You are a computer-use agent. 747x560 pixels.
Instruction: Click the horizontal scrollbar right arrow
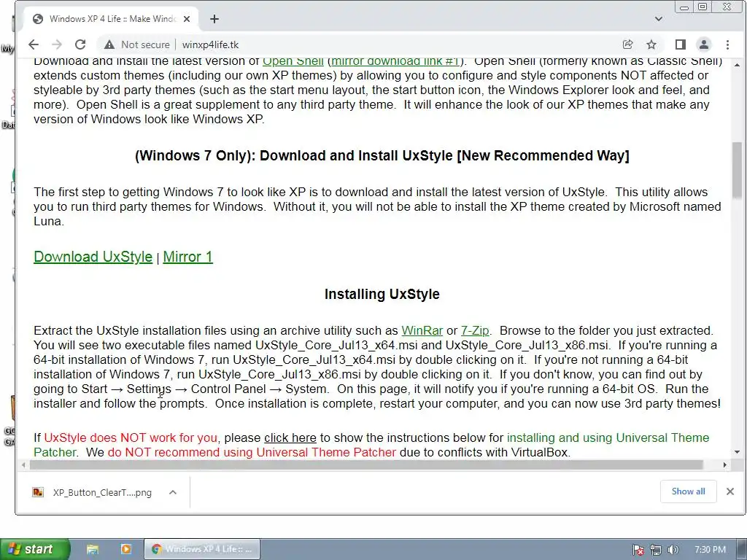pyautogui.click(x=724, y=464)
